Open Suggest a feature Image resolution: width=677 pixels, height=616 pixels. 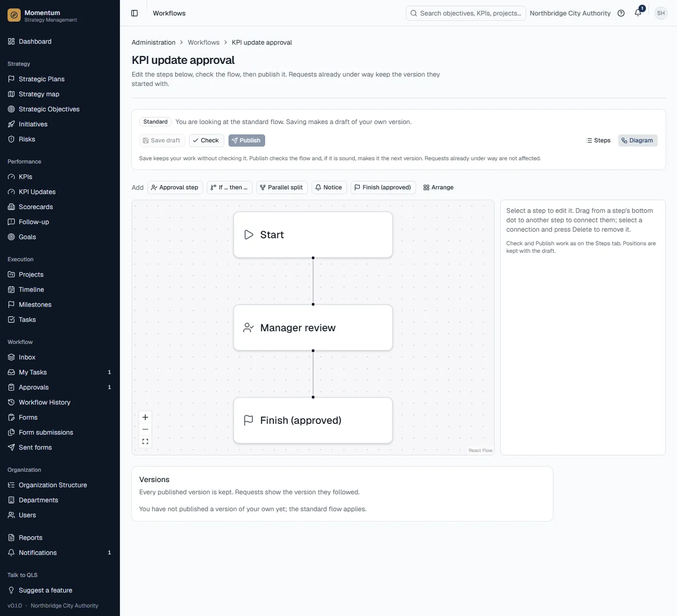click(x=60, y=590)
